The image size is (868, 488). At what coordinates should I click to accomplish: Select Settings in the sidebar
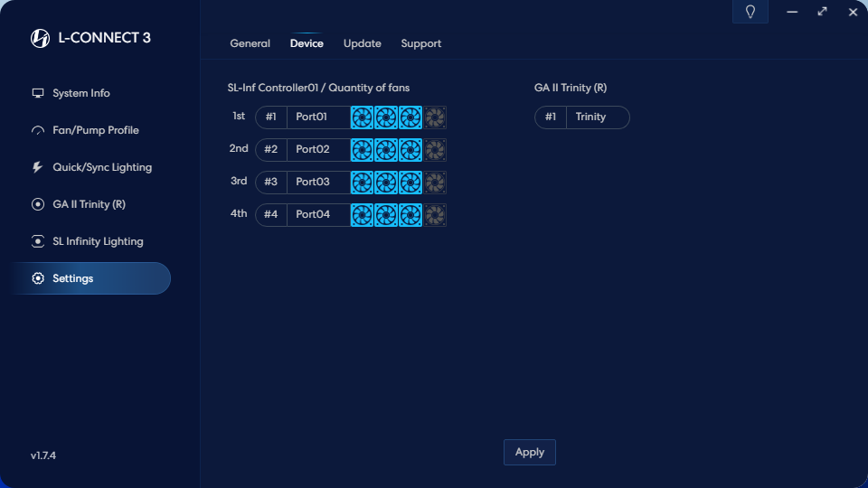(90, 278)
